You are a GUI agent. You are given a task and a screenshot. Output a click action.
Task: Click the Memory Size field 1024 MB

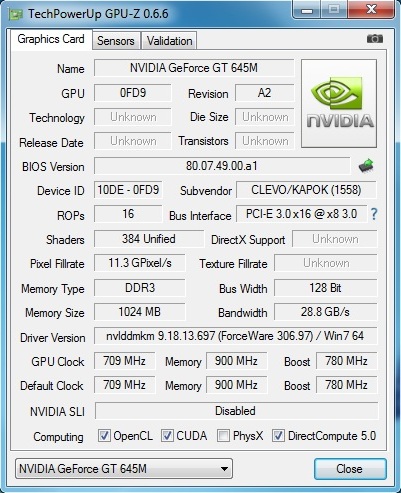pos(140,312)
